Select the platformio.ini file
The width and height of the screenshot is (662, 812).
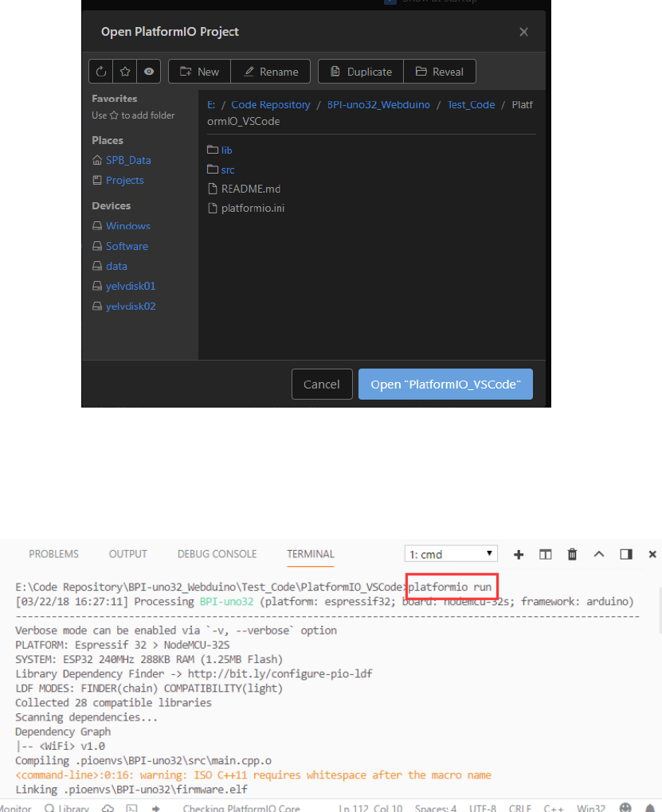pos(253,209)
